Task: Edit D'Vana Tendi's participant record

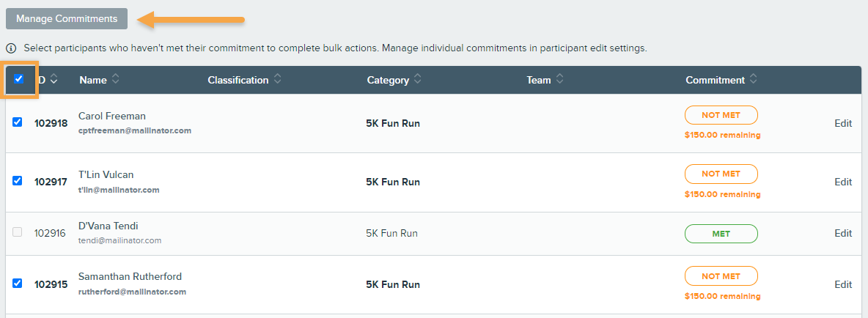Action: click(x=843, y=234)
